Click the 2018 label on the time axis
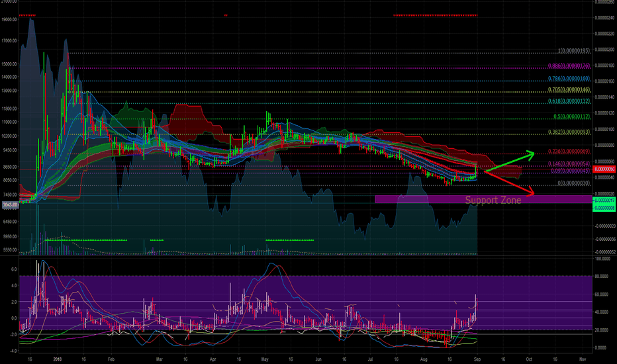The image size is (617, 364). [x=58, y=359]
